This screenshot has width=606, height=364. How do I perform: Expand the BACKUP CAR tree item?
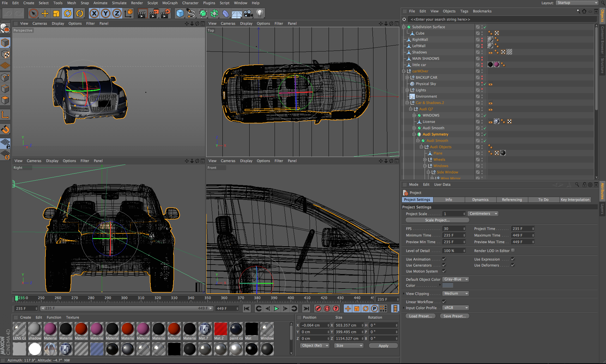click(407, 77)
